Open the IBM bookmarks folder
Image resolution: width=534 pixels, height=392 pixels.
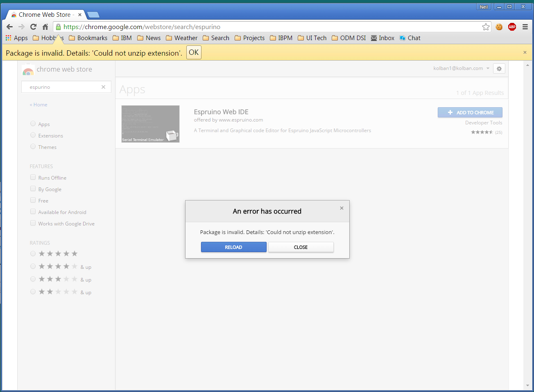122,38
